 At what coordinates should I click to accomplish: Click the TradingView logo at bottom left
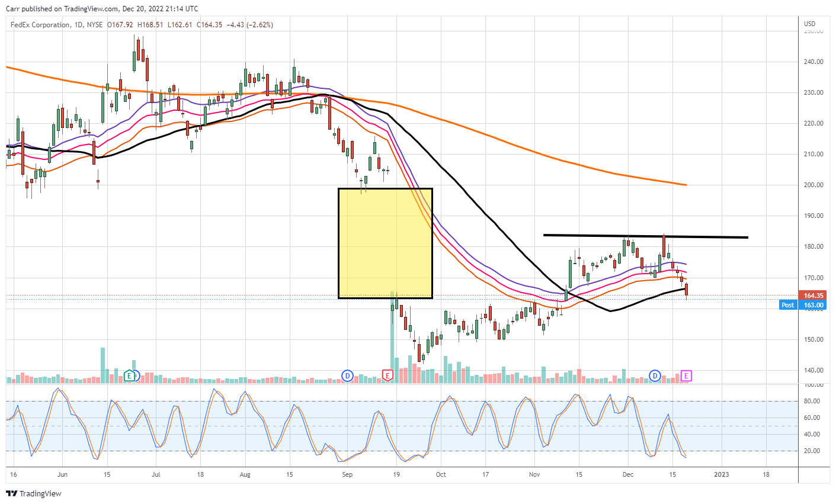34,493
